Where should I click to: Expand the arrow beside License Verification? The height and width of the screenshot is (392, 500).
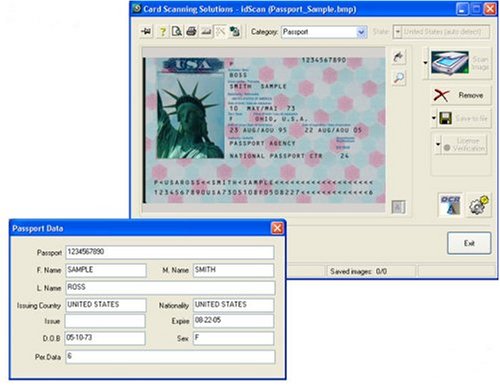(x=438, y=145)
